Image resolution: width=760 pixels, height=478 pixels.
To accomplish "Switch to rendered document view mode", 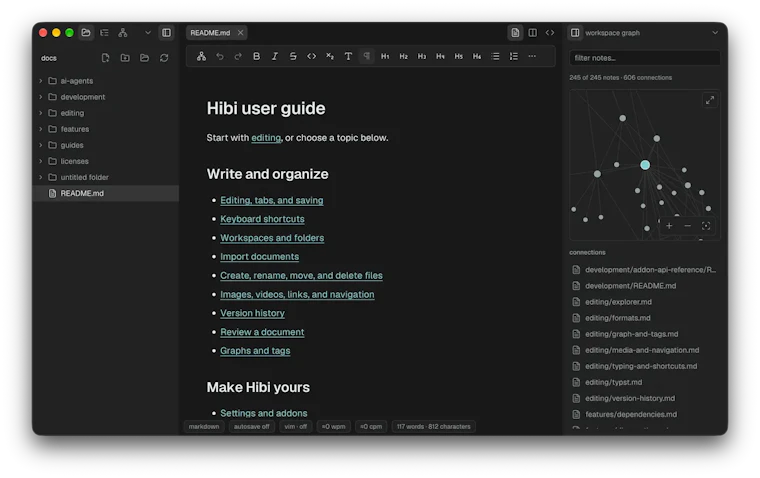I will [515, 32].
